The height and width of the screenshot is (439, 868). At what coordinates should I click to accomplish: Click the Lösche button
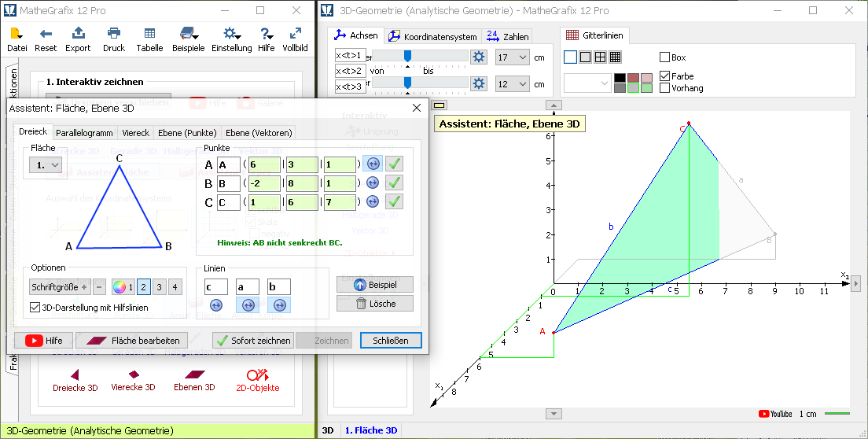pos(375,304)
